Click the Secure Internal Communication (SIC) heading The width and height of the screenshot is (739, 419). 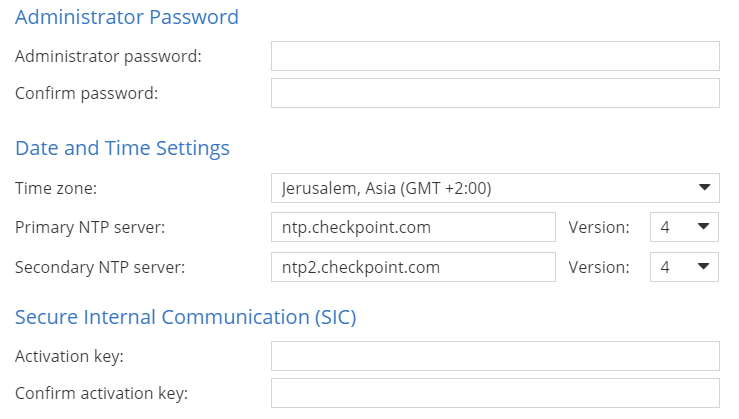pos(186,317)
